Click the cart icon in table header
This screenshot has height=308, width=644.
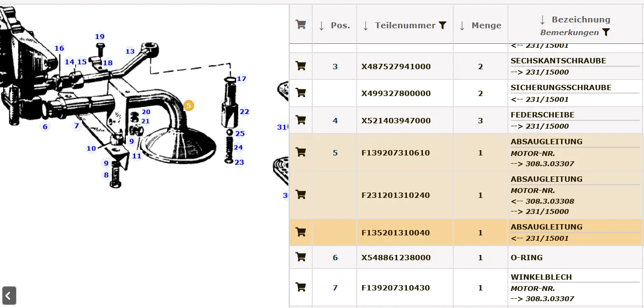[x=301, y=25]
